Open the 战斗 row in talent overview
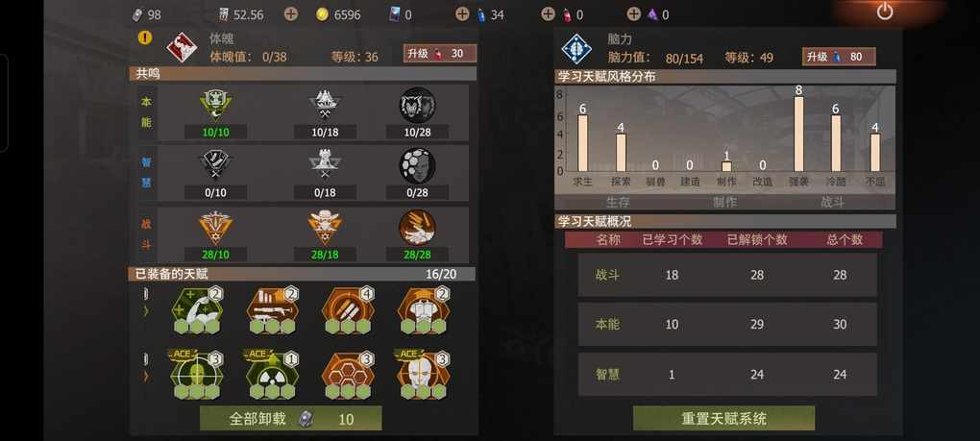The width and height of the screenshot is (980, 441). coord(727,275)
